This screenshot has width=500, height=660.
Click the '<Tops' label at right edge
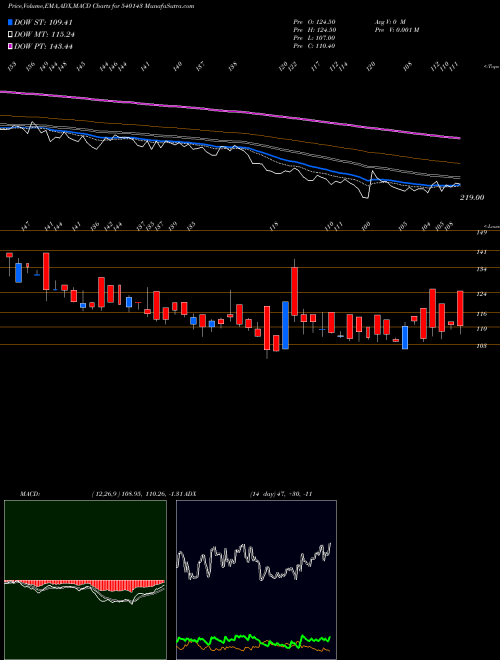point(491,67)
